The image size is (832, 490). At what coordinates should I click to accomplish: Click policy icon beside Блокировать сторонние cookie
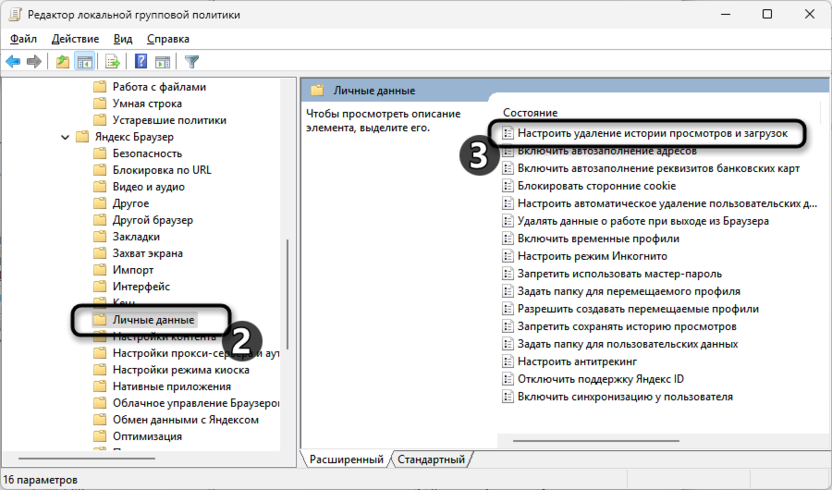tap(508, 186)
